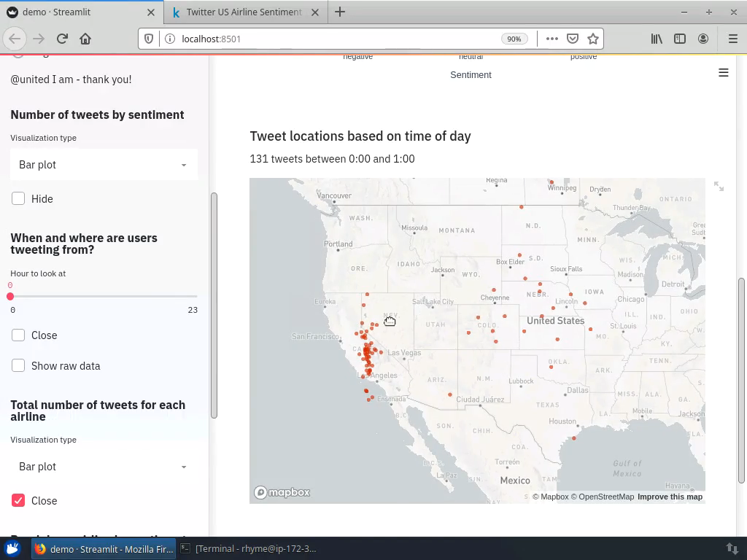The image size is (747, 560).
Task: Click the hour slider track
Action: pyautogui.click(x=104, y=297)
